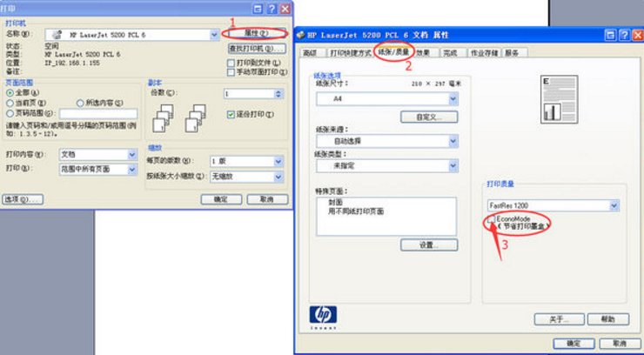The image size is (644, 355).
Task: Click 取消 (Cancel) in the Print dialog
Action: pyautogui.click(x=267, y=199)
